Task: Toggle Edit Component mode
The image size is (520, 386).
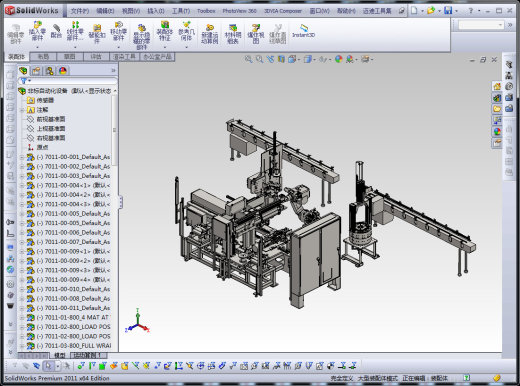Action: (16, 34)
